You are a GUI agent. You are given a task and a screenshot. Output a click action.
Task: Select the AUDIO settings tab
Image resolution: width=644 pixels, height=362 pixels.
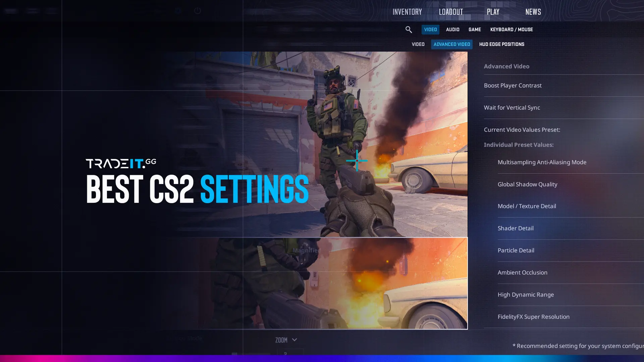(453, 29)
